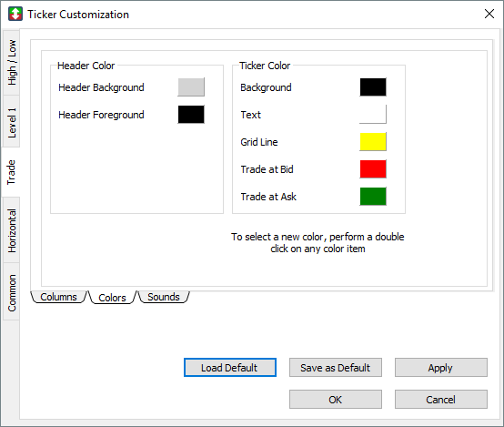This screenshot has height=427, width=504.
Task: Open the Horizontal side tab
Action: click(x=11, y=230)
